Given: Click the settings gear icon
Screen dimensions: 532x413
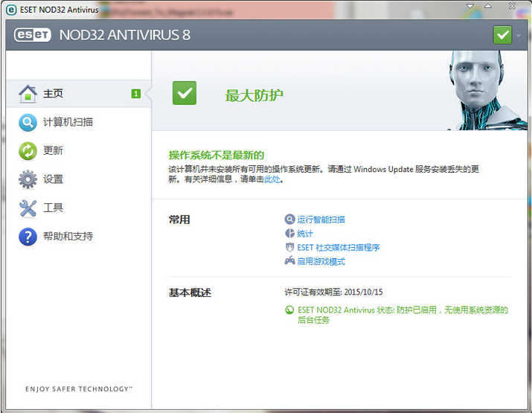Looking at the screenshot, I should 28,179.
